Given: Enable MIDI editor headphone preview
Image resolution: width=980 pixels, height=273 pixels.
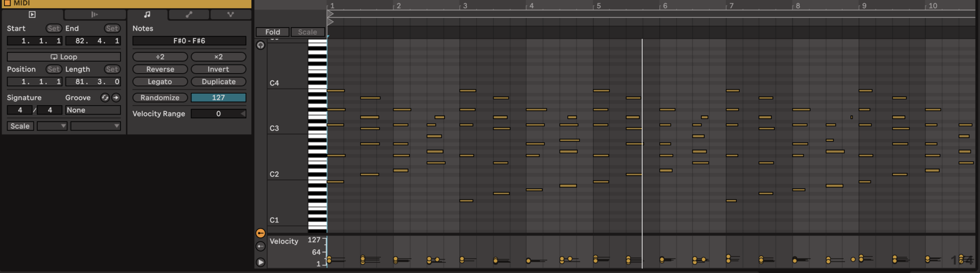Looking at the screenshot, I should point(260,45).
